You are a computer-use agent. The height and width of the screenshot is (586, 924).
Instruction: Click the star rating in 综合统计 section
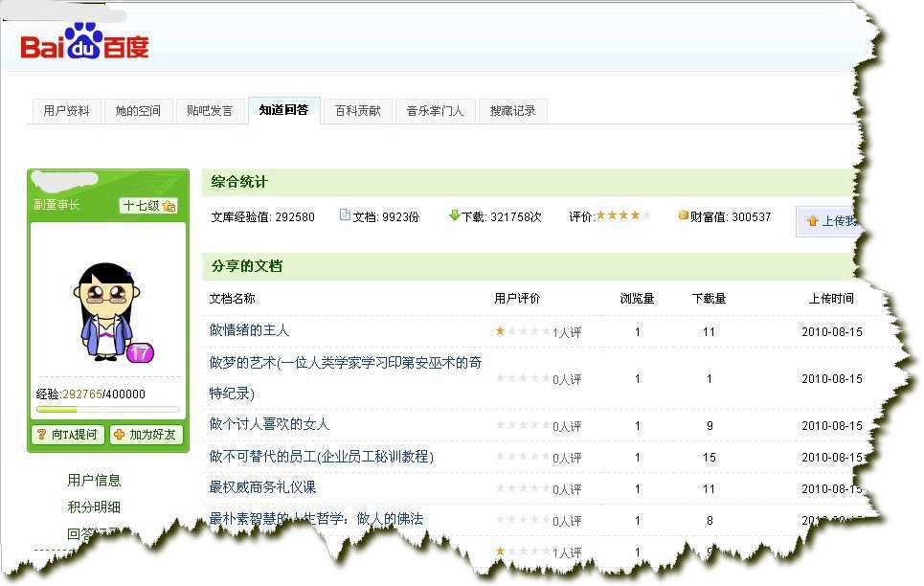coord(622,215)
